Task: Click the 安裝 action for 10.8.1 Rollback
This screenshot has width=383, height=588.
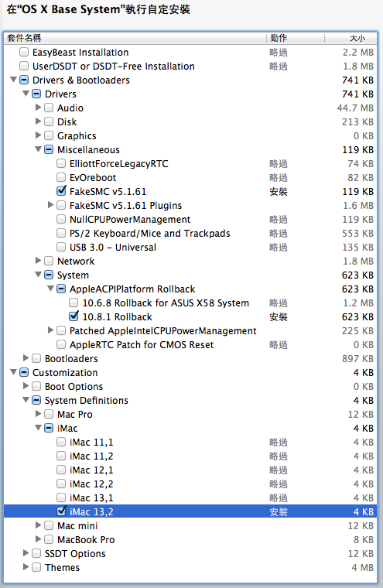Action: click(x=279, y=317)
